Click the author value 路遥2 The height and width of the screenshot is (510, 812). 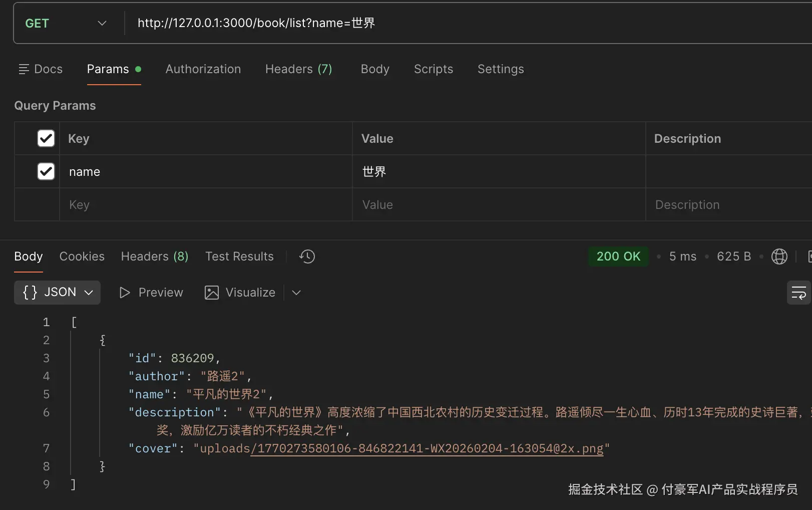pos(223,376)
